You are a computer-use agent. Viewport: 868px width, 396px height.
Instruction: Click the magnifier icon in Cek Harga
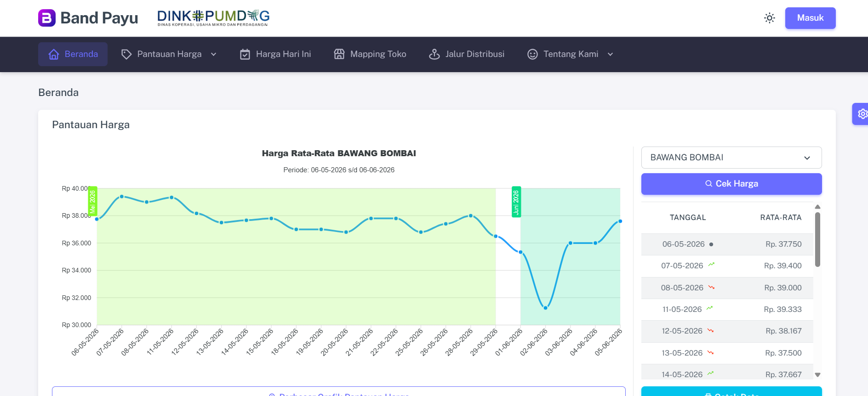point(709,184)
